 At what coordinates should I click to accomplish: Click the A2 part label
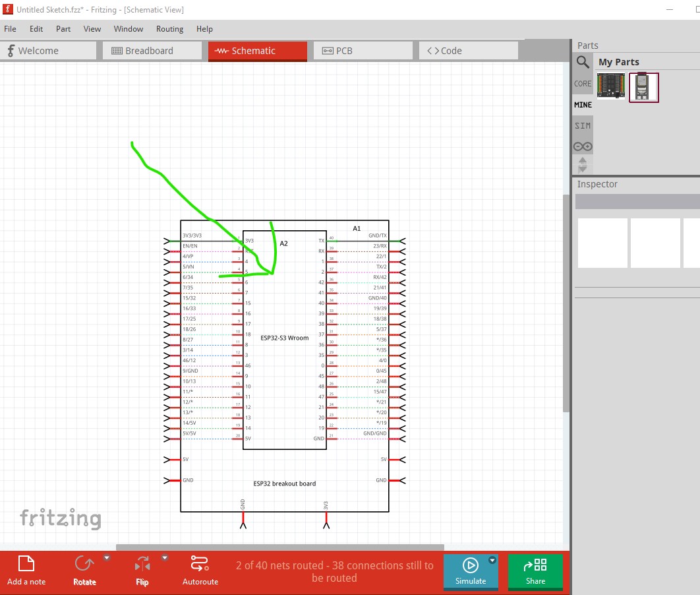click(283, 244)
